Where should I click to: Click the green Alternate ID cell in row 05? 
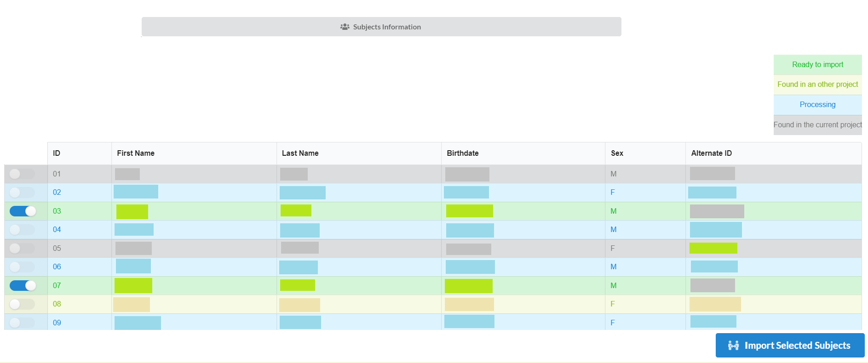pos(713,248)
